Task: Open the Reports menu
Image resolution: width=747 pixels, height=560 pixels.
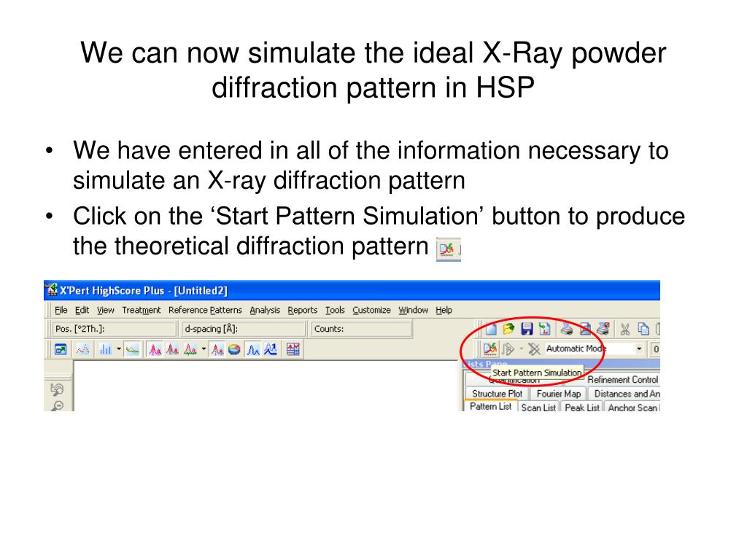Action: [303, 310]
